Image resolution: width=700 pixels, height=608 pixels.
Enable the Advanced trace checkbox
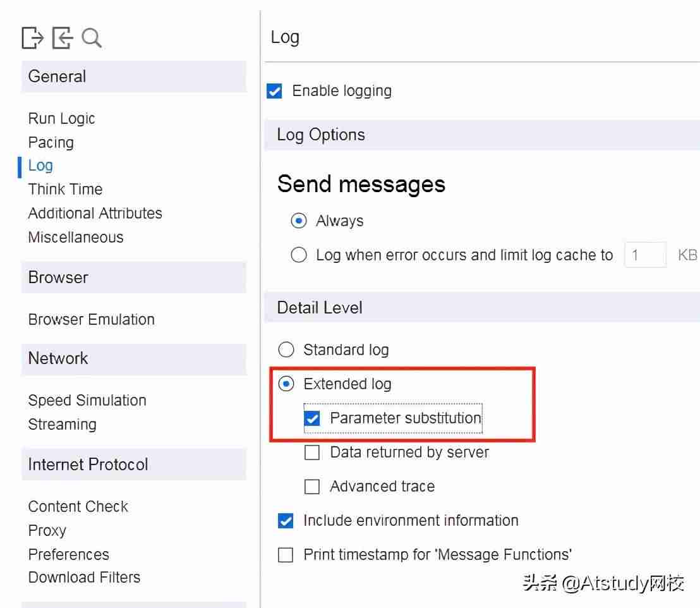coord(312,487)
